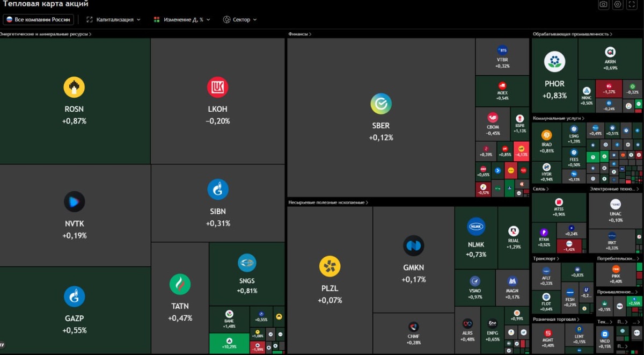This screenshot has width=644, height=355.
Task: Click the VTBR bank logo
Action: pos(502,49)
